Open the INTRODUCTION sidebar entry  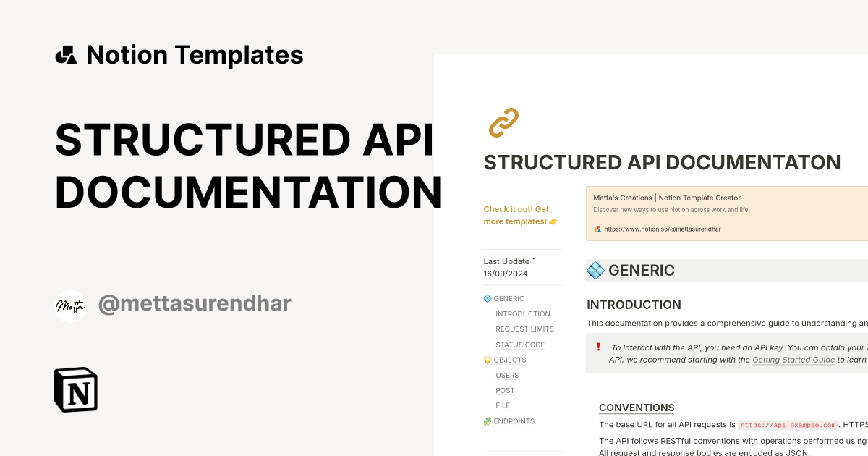point(523,313)
